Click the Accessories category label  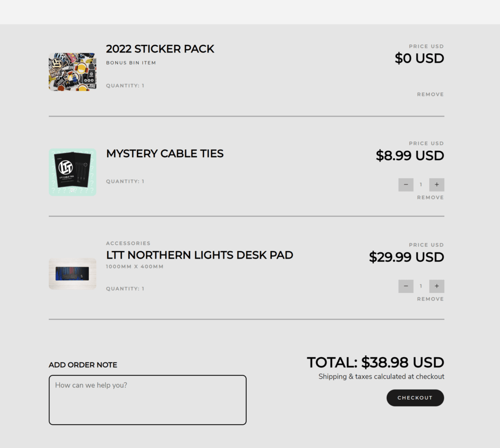(128, 243)
